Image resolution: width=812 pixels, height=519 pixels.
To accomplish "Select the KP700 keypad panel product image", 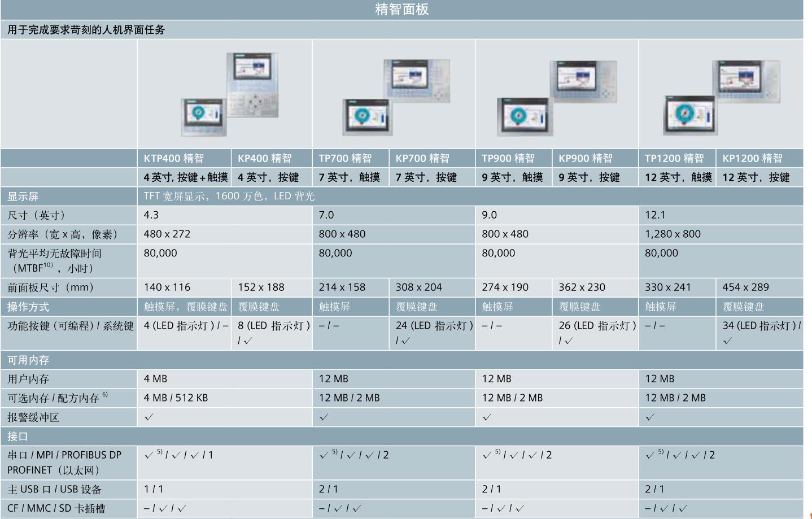I will coord(417,80).
